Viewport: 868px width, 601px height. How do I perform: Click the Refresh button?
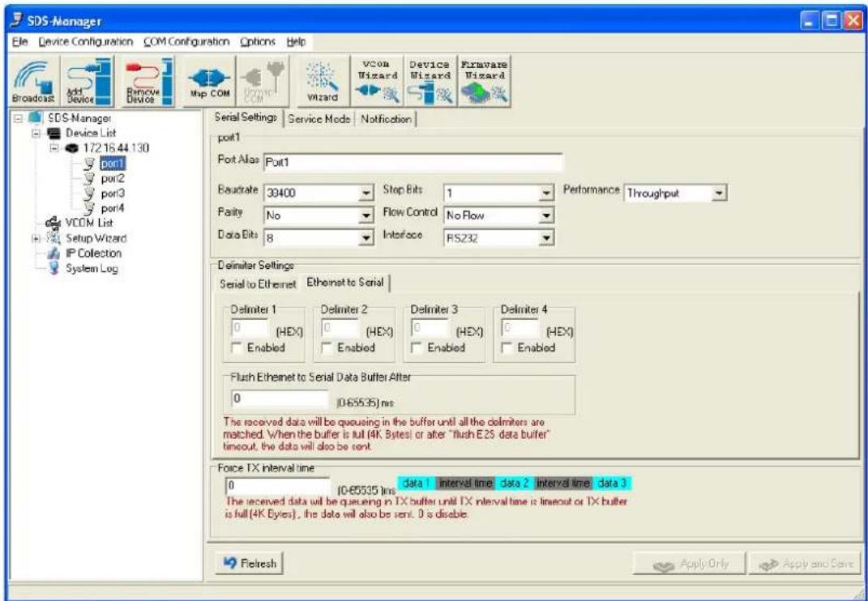pyautogui.click(x=249, y=564)
